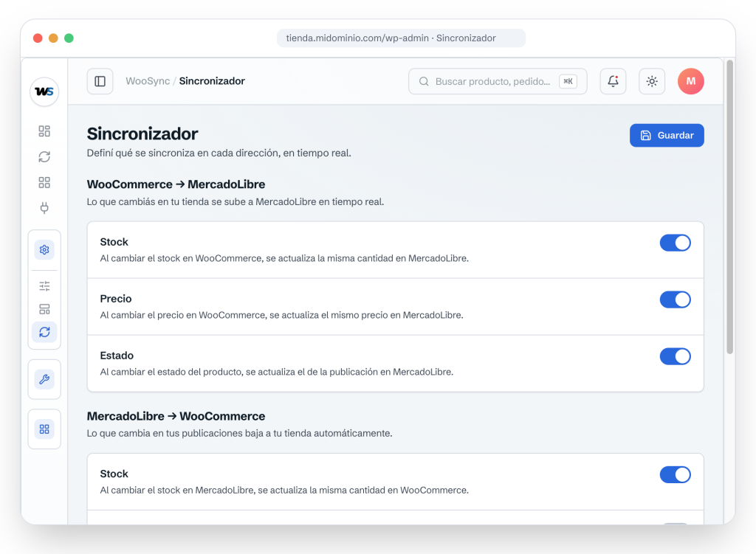The image size is (756, 554).
Task: Click the magnifier icon in search box
Action: tap(424, 81)
